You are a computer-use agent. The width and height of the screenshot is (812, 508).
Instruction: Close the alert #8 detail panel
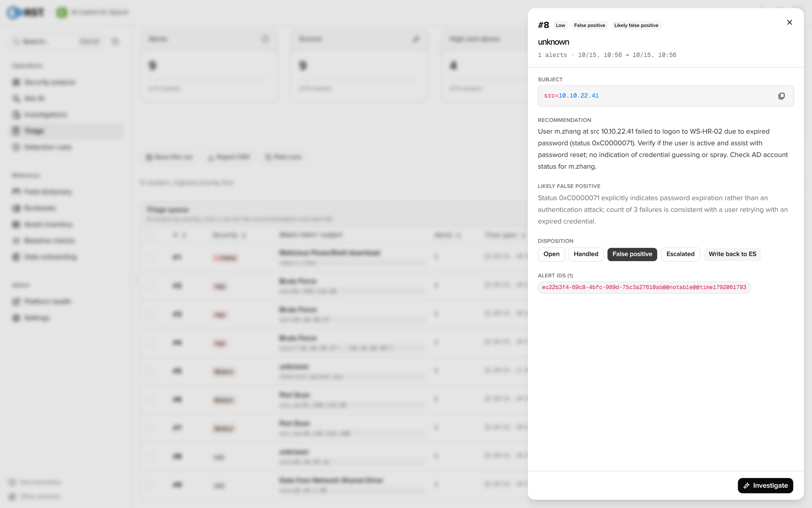[789, 22]
